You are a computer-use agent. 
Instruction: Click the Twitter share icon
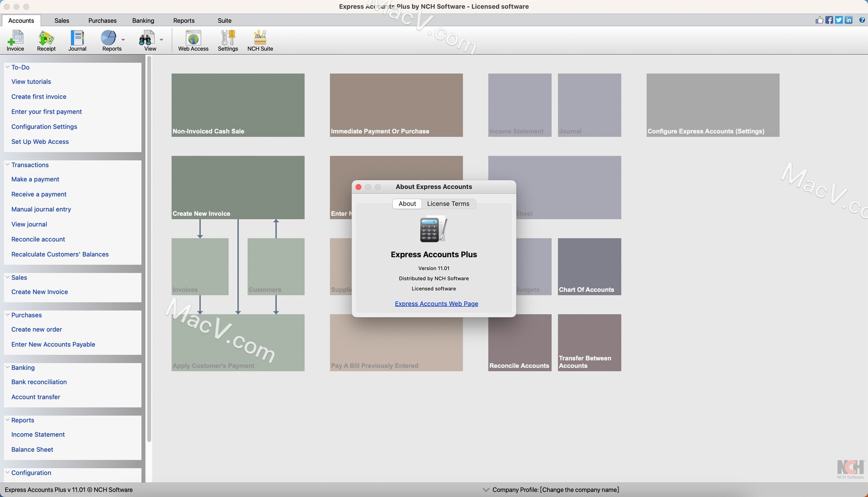click(839, 20)
